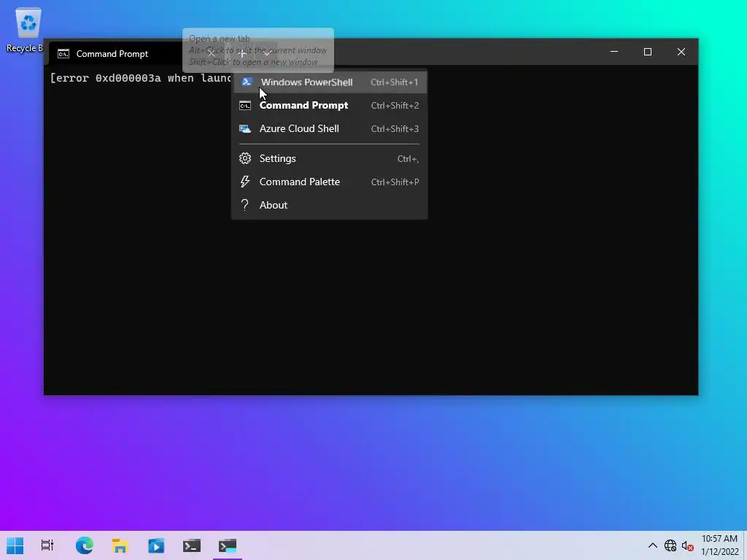The width and height of the screenshot is (747, 560).
Task: Click the Command Prompt tab icon
Action: [63, 54]
